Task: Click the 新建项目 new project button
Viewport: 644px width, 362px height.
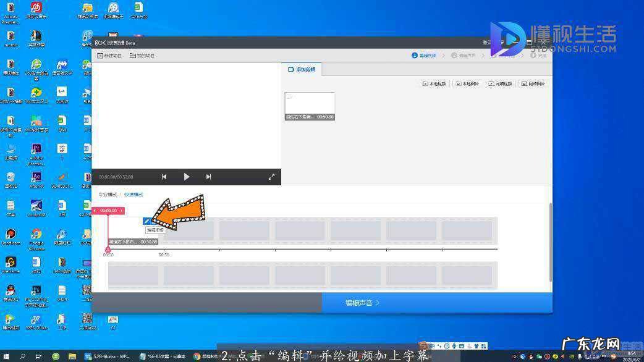Action: (109, 56)
